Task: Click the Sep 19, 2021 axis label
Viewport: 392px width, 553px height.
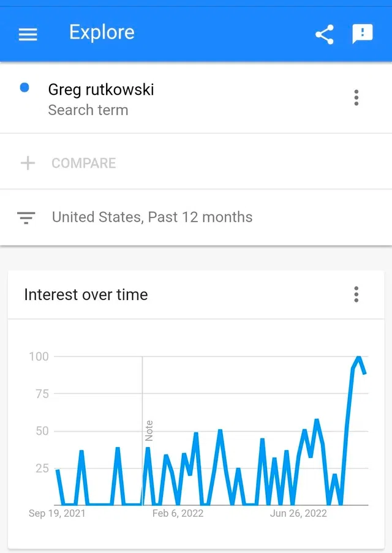Action: coord(57,513)
